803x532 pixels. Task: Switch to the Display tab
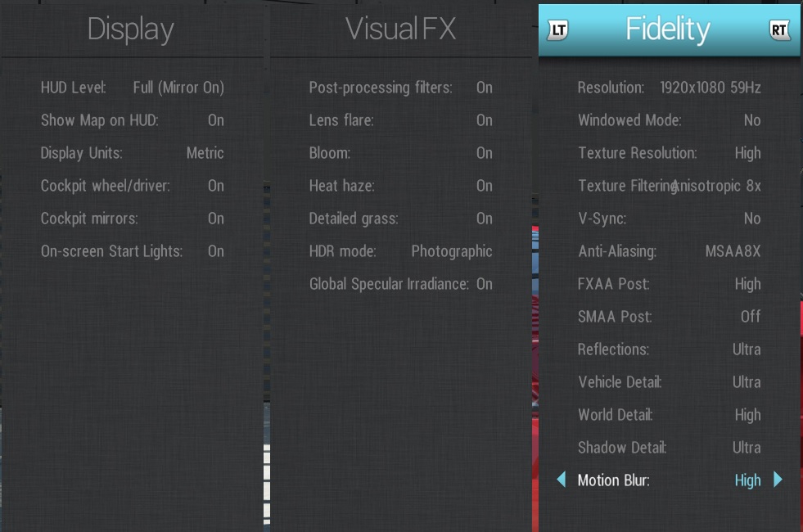point(131,29)
